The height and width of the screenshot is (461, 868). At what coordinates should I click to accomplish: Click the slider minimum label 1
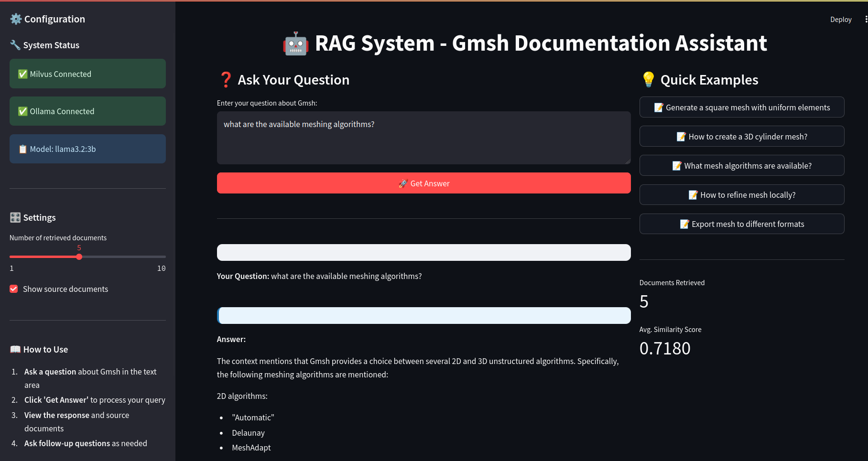click(x=11, y=268)
